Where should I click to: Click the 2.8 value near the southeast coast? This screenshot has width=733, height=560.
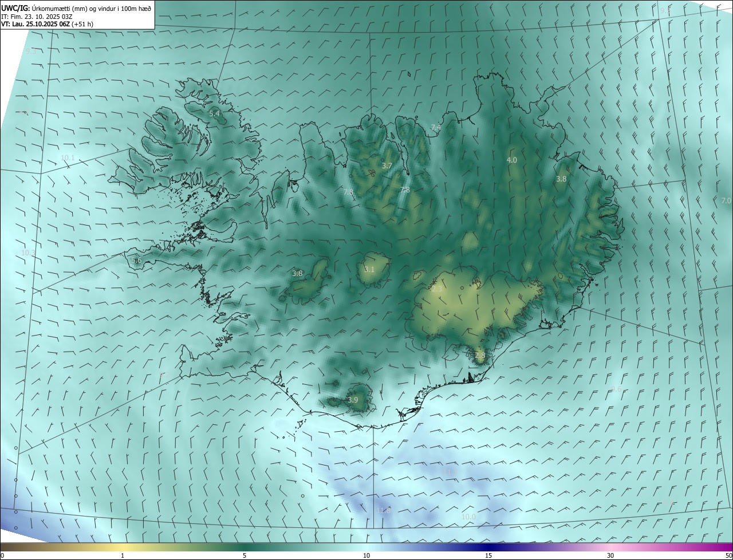click(480, 356)
